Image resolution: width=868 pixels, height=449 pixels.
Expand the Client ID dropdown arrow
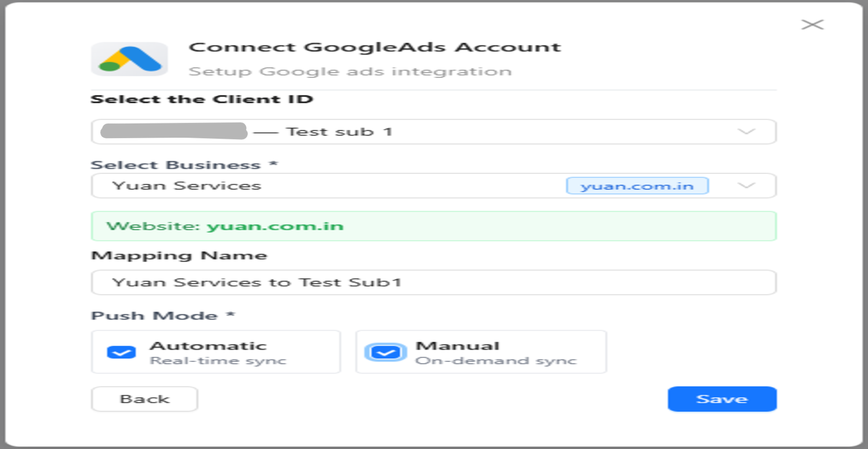point(746,132)
